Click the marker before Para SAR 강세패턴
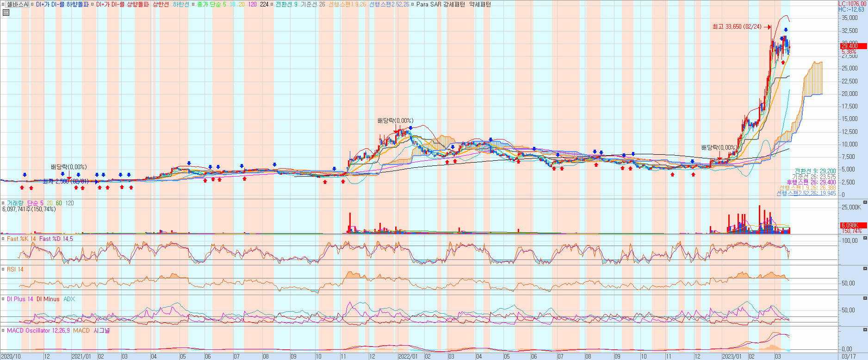The width and height of the screenshot is (868, 360). click(413, 4)
